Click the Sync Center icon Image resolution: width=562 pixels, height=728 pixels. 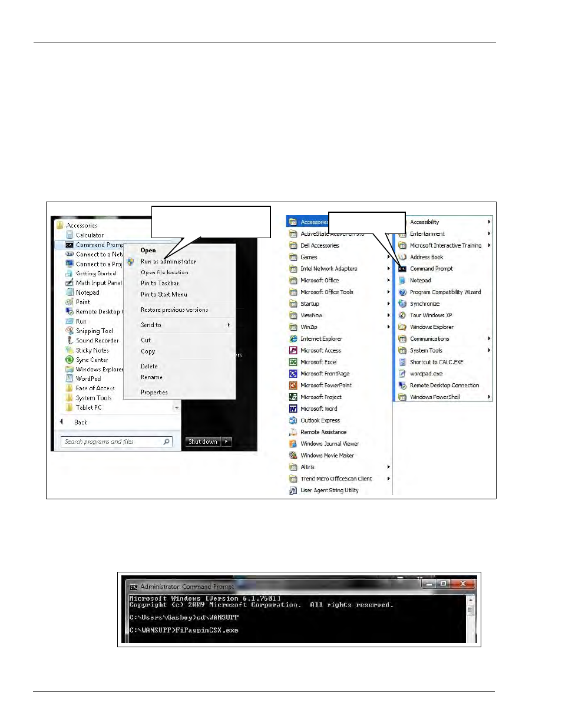[x=70, y=360]
